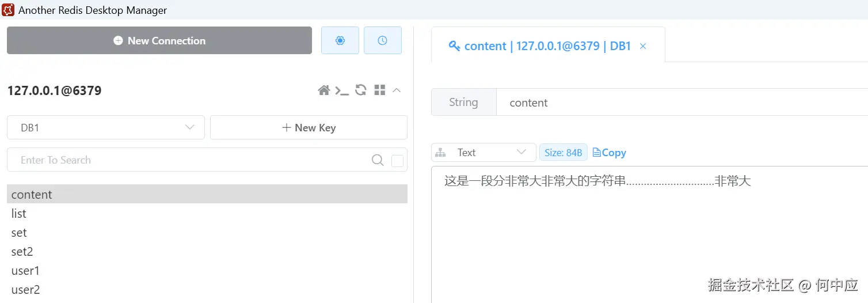Select the content key in list

[207, 194]
